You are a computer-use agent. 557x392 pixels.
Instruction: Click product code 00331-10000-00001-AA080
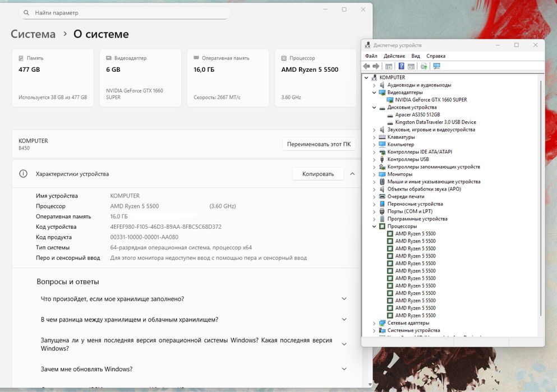coord(144,237)
